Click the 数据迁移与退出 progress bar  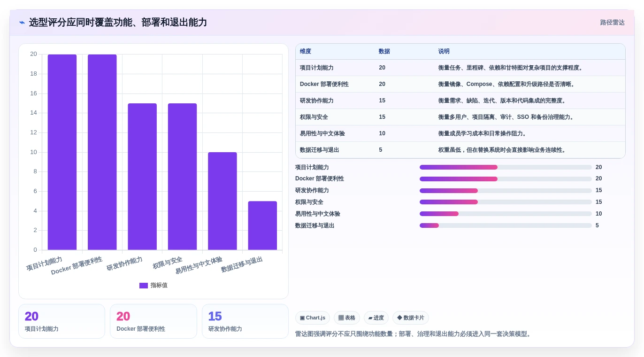(506, 225)
